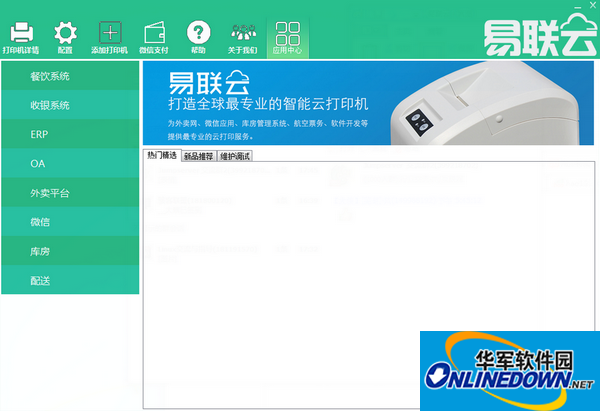Image resolution: width=600 pixels, height=411 pixels.
Task: Open the 关于我们 about us icon
Action: (x=243, y=38)
